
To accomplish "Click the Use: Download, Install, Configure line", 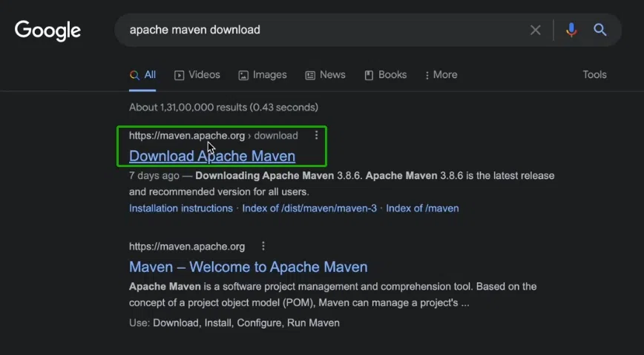I will click(x=234, y=323).
